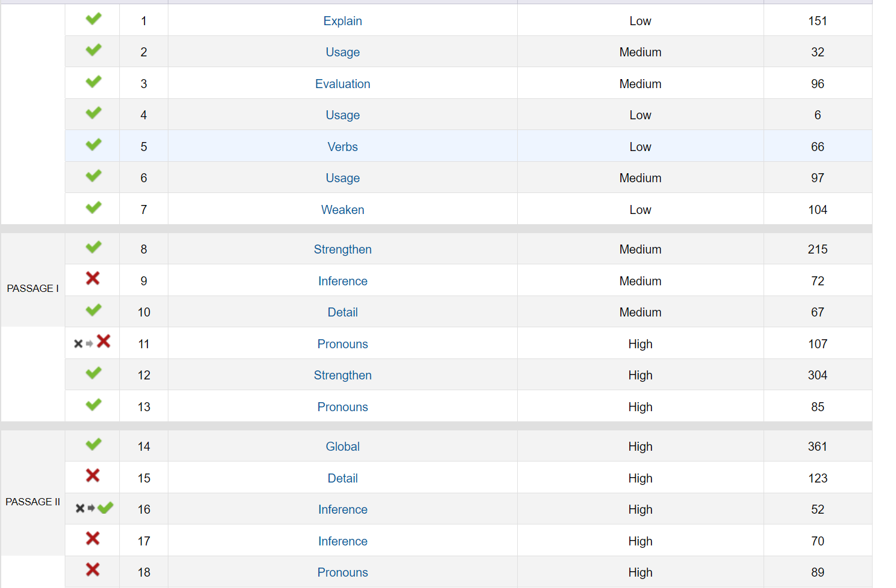Open the Strengthen link for question 12
Viewport: 896px width, 588px height.
click(342, 375)
